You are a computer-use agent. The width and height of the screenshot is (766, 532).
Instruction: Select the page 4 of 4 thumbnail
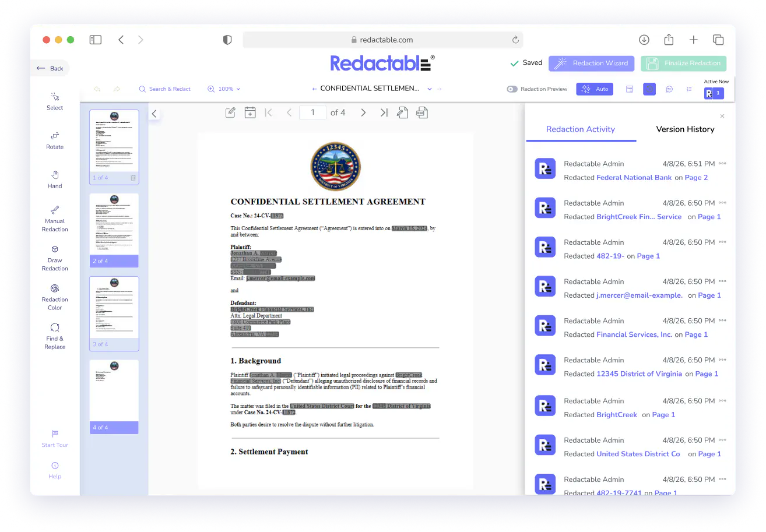click(114, 397)
